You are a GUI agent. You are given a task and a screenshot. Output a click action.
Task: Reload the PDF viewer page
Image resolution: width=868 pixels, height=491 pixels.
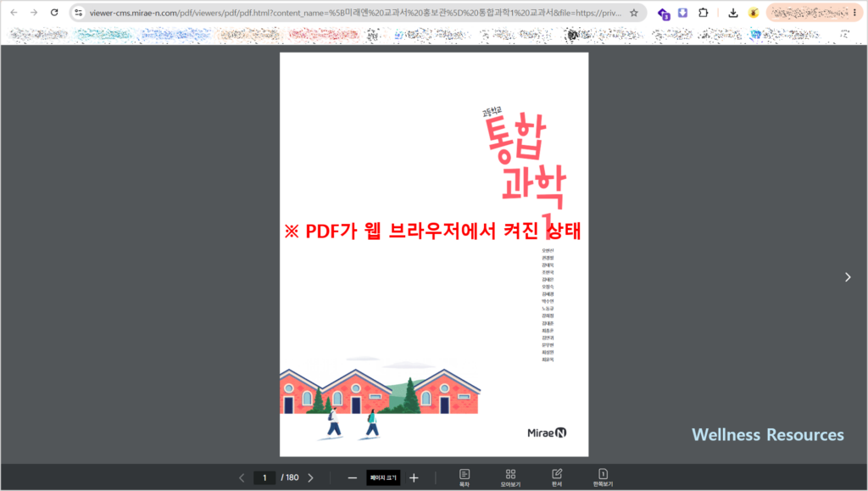click(x=53, y=12)
